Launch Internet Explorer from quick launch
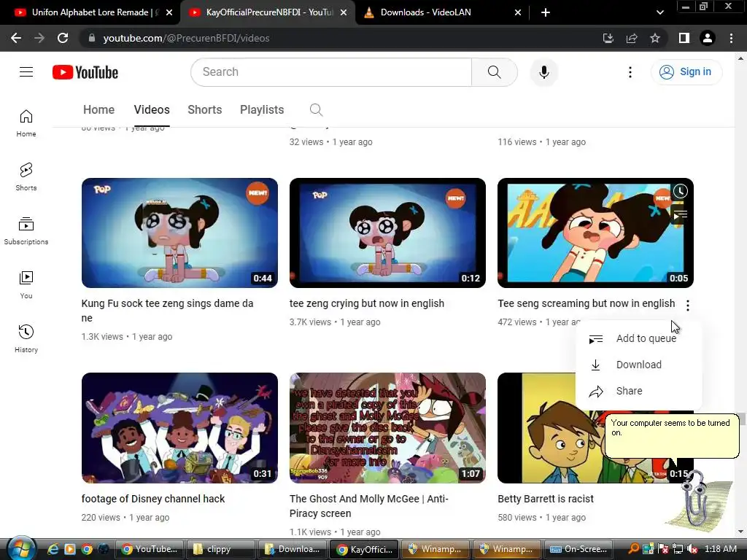The image size is (747, 560). [x=53, y=549]
